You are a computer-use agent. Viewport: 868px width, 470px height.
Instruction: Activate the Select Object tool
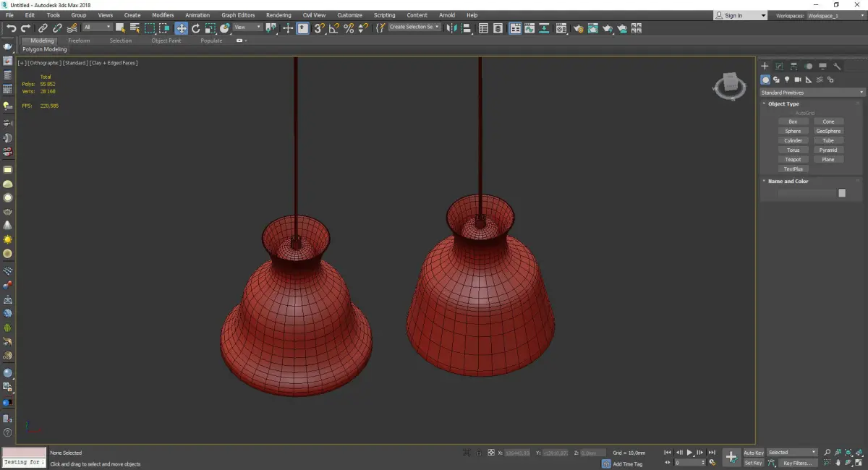click(121, 28)
